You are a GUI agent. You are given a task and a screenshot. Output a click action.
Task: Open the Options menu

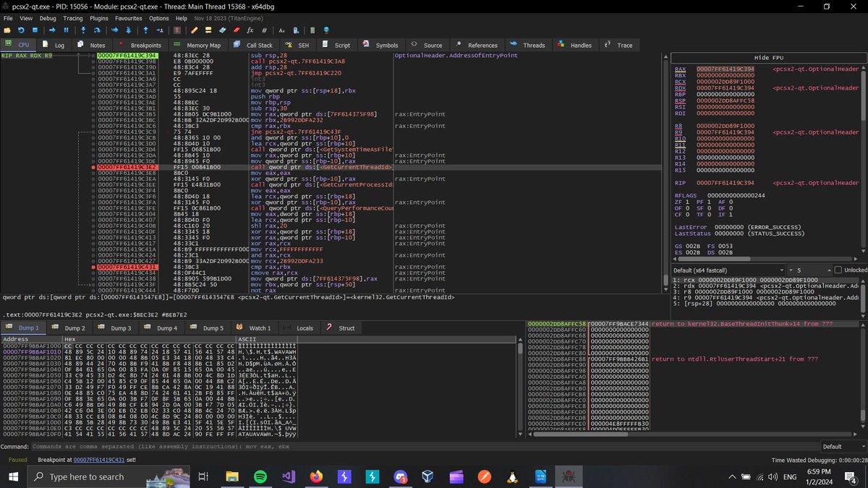click(x=159, y=17)
